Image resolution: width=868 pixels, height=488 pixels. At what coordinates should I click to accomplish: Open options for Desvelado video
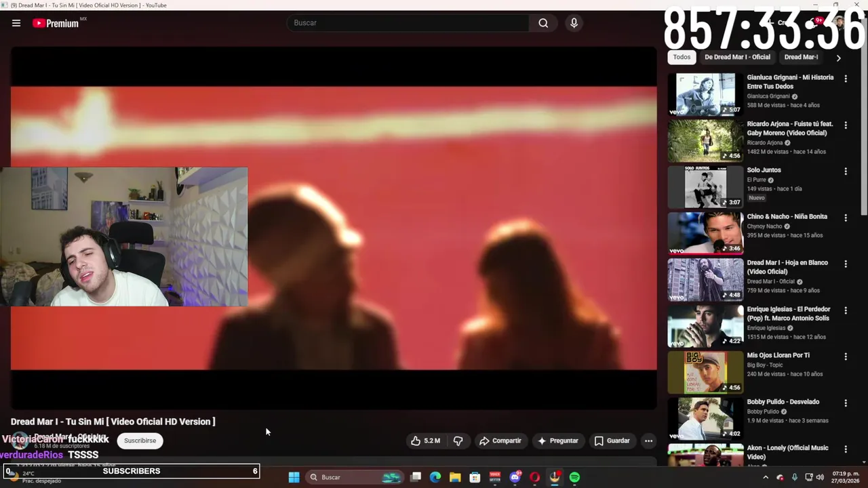pos(845,403)
